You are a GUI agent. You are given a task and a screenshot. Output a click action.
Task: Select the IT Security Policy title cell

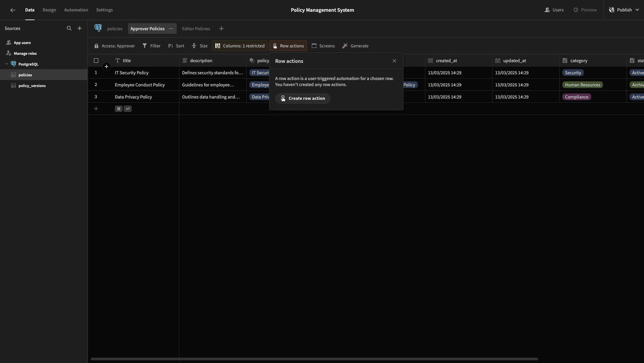point(145,73)
